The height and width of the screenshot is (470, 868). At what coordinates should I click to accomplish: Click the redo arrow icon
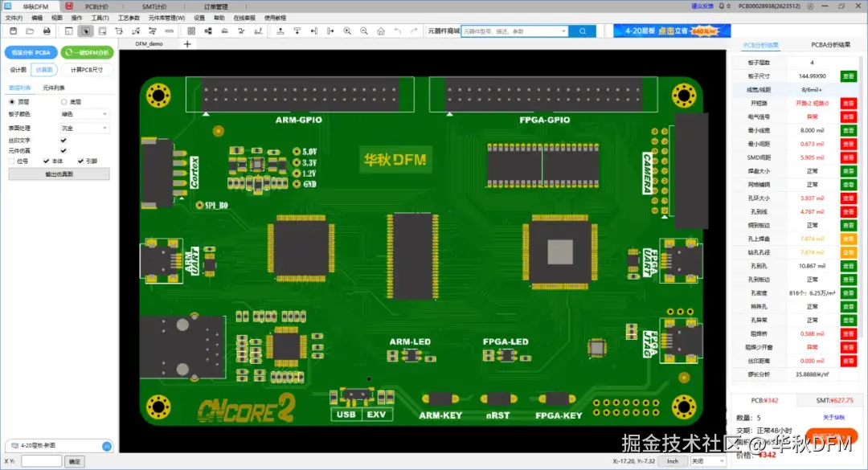tap(414, 31)
